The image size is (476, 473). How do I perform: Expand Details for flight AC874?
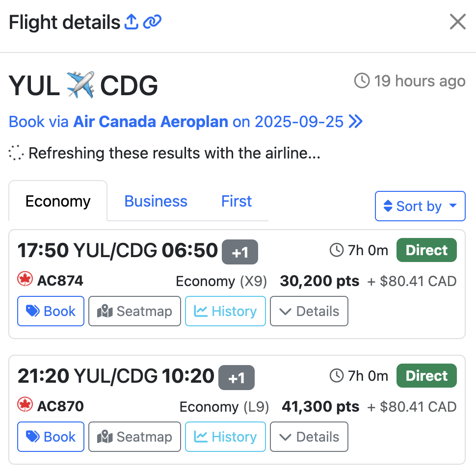pyautogui.click(x=309, y=311)
